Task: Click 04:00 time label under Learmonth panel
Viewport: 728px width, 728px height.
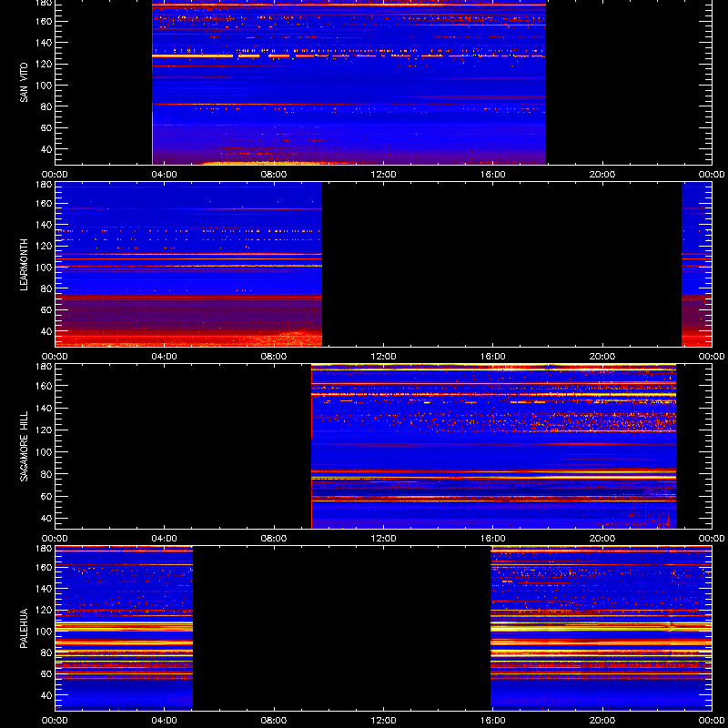Action: (x=165, y=357)
